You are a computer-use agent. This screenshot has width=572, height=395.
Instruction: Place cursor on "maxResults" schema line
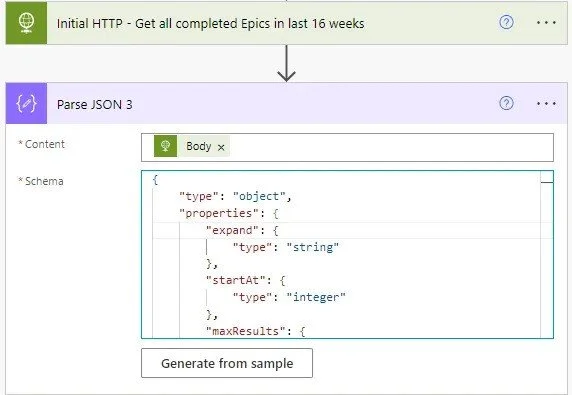[255, 331]
